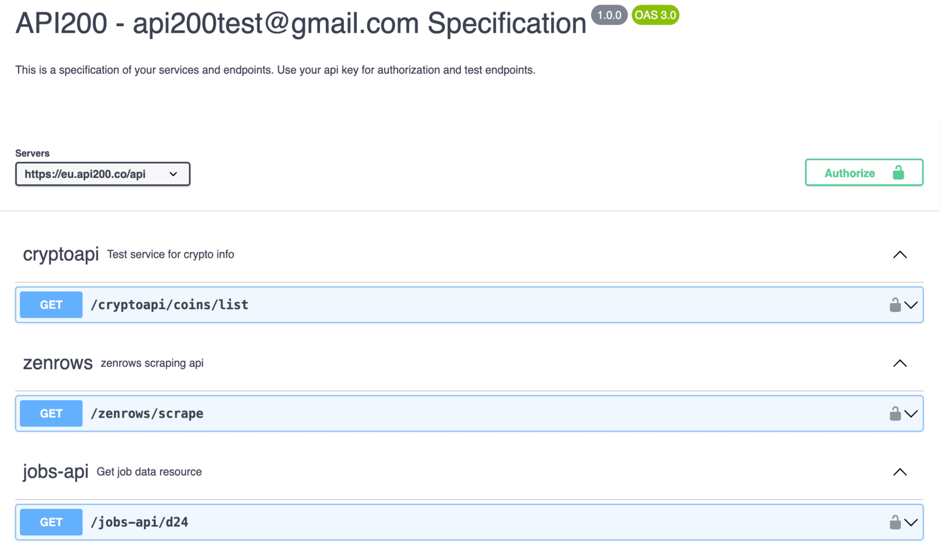Expand the /zenrows/scrape endpoint chevron
Viewport: 940px width, 560px height.
tap(911, 414)
